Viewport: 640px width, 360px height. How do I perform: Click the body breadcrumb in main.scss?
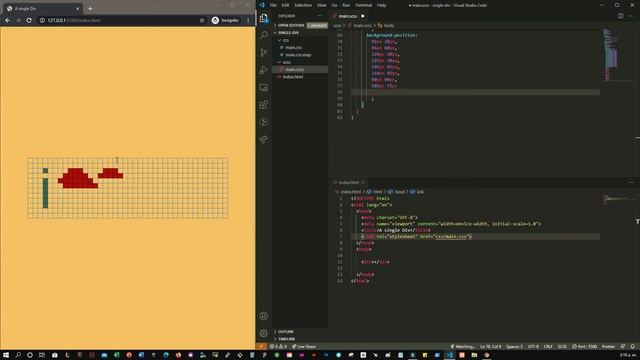pyautogui.click(x=386, y=25)
